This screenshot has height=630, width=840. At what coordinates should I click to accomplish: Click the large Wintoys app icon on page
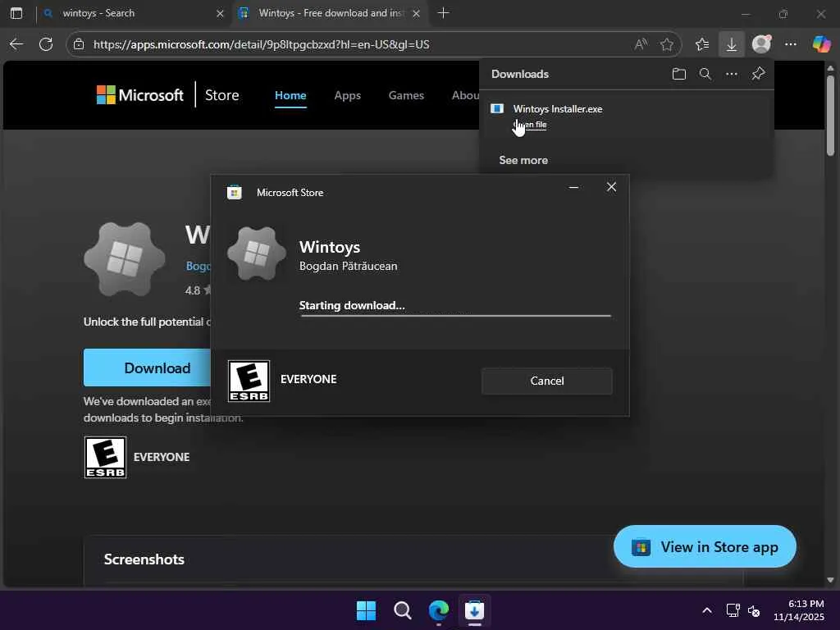click(x=125, y=259)
